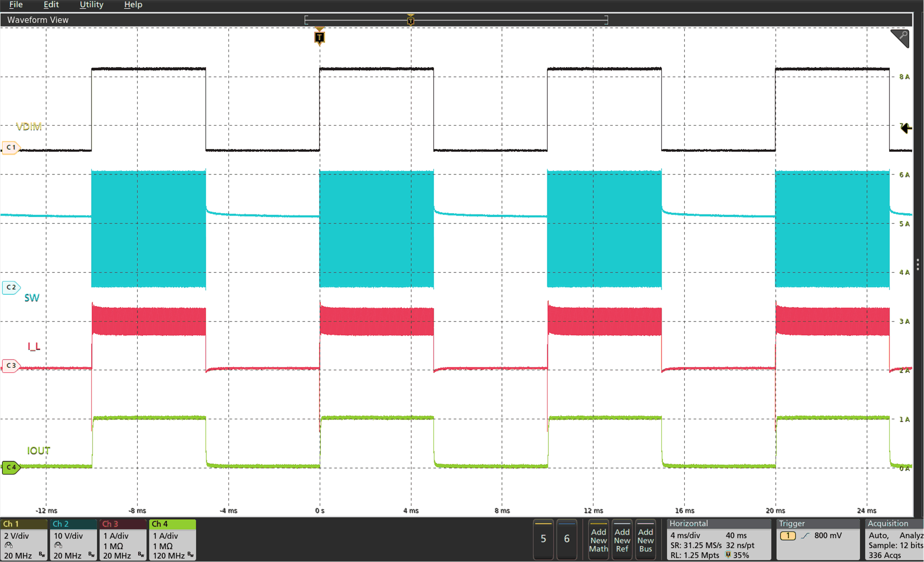This screenshot has width=924, height=562.
Task: Expand Ch 1 settings badge
Action: tap(11, 524)
